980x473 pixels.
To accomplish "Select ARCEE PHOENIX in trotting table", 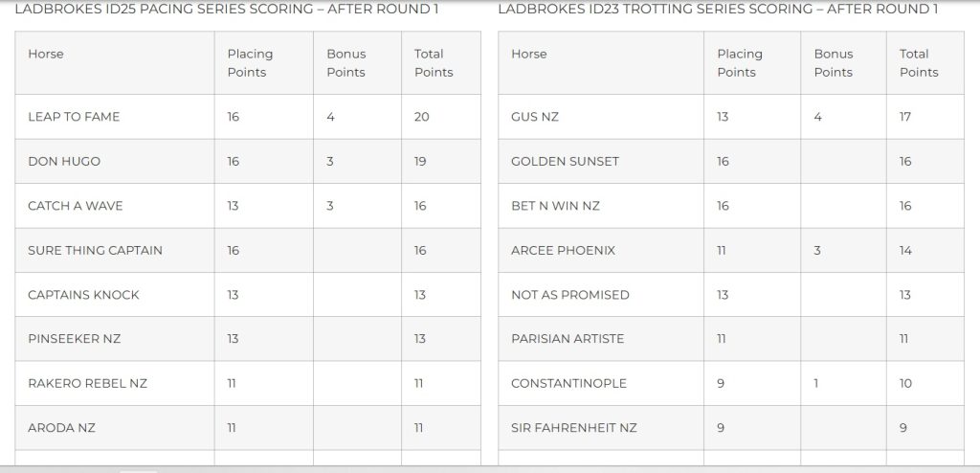I will (563, 250).
